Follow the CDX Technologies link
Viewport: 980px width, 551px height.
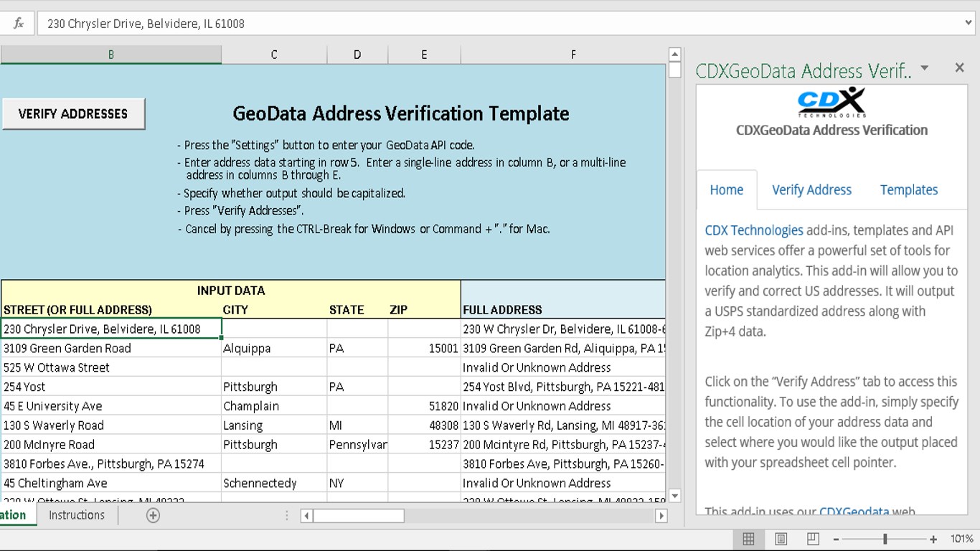click(x=754, y=230)
